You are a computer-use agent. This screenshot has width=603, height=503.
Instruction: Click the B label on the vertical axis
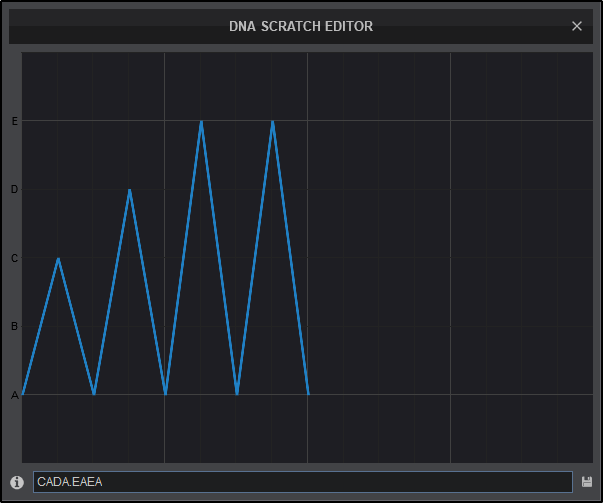[14, 326]
